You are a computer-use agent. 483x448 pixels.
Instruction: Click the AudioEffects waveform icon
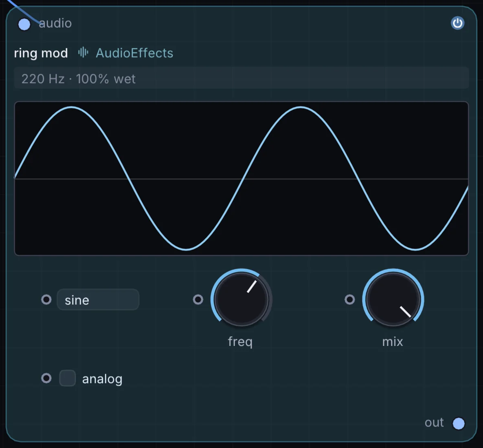[83, 53]
